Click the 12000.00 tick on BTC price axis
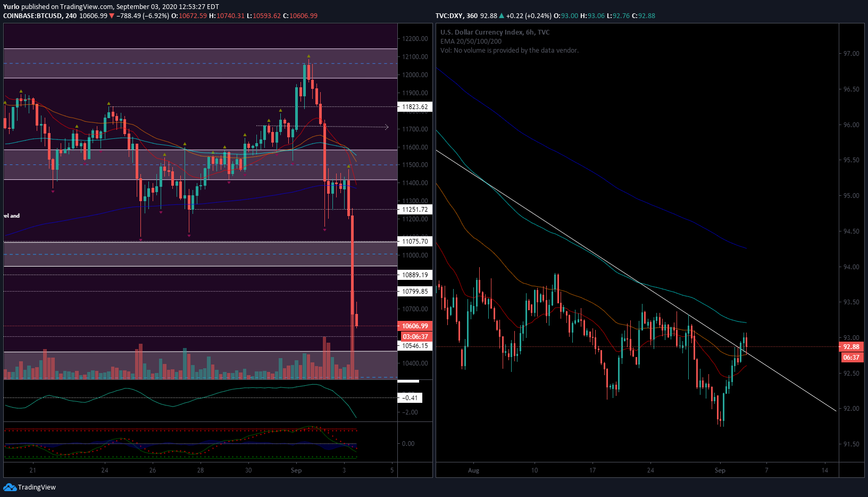The width and height of the screenshot is (868, 497). point(415,74)
